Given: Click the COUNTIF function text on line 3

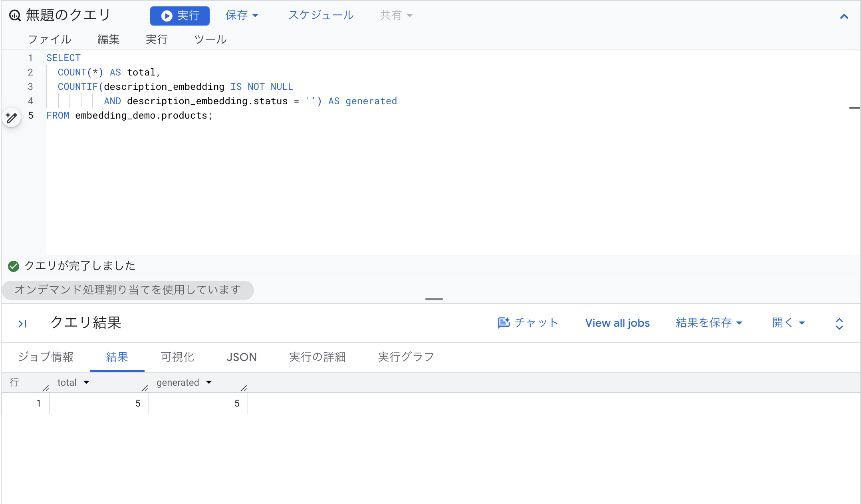Looking at the screenshot, I should 78,87.
